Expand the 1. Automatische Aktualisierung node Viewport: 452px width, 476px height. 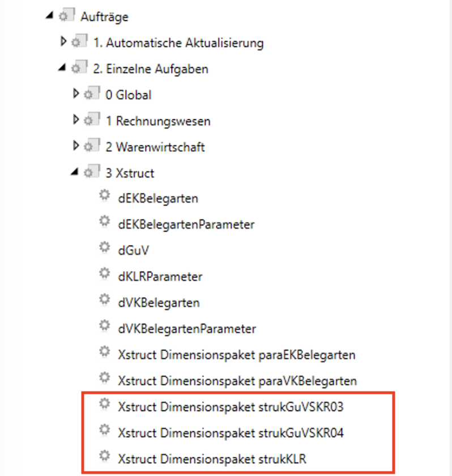(x=63, y=41)
